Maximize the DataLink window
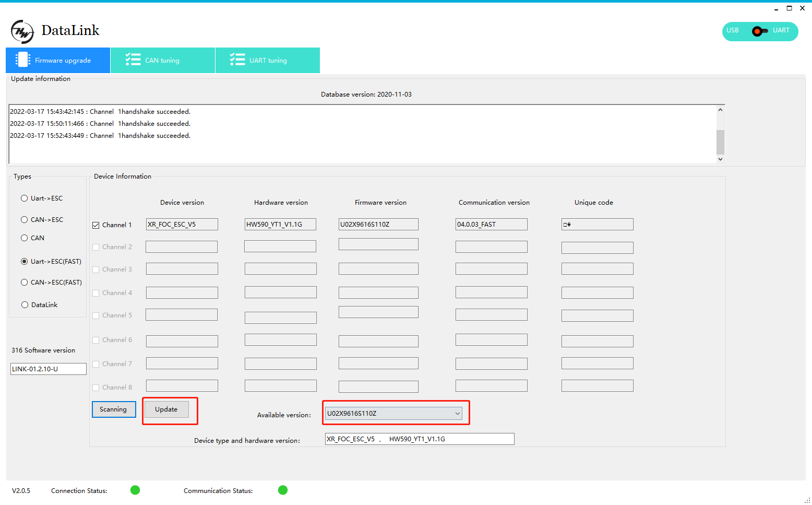 789,8
